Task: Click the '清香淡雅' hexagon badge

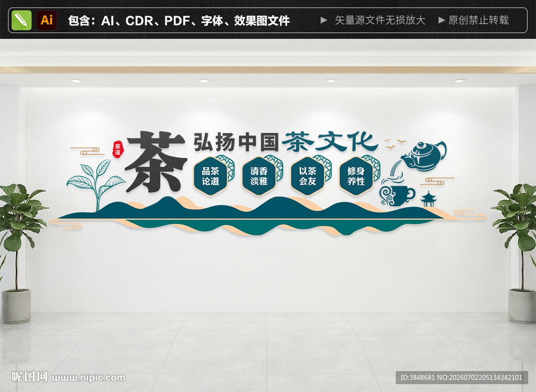Action: click(259, 176)
